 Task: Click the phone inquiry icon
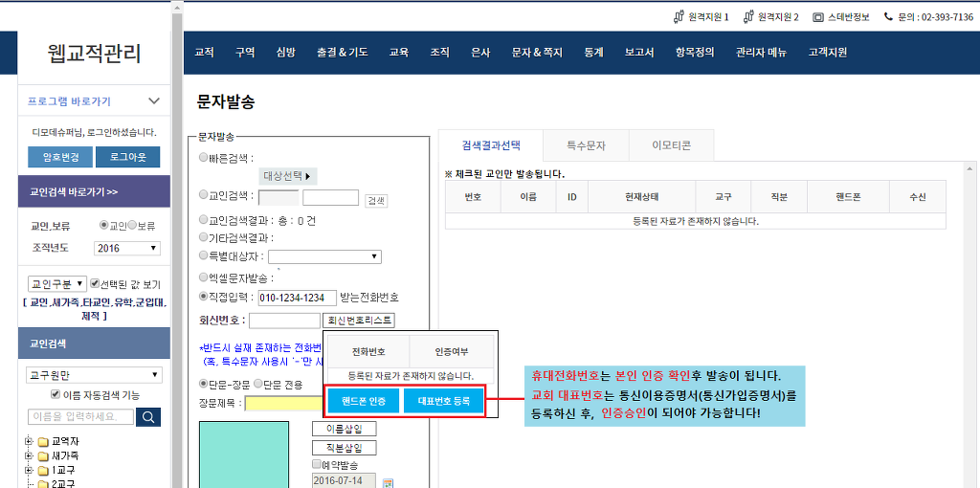coord(888,17)
